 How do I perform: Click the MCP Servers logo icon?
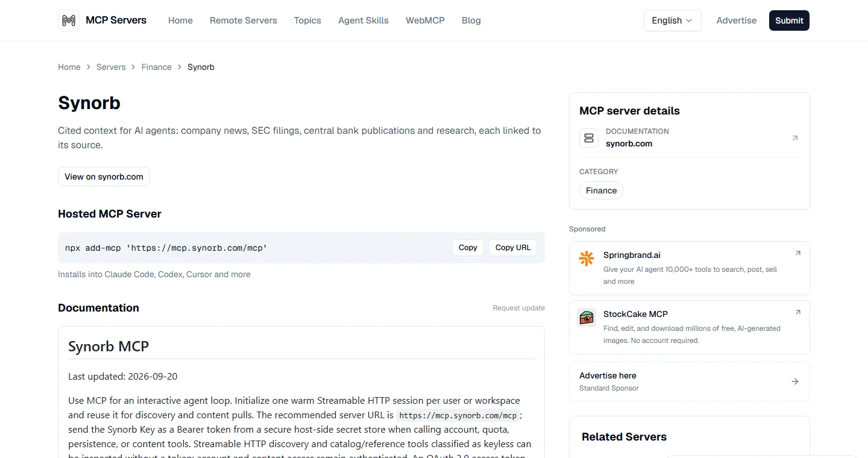[69, 20]
